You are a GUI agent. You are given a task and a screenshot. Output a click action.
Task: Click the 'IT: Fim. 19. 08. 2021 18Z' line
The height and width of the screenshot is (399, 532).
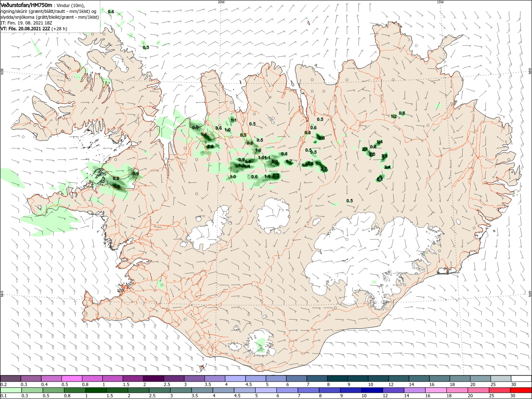27,23
